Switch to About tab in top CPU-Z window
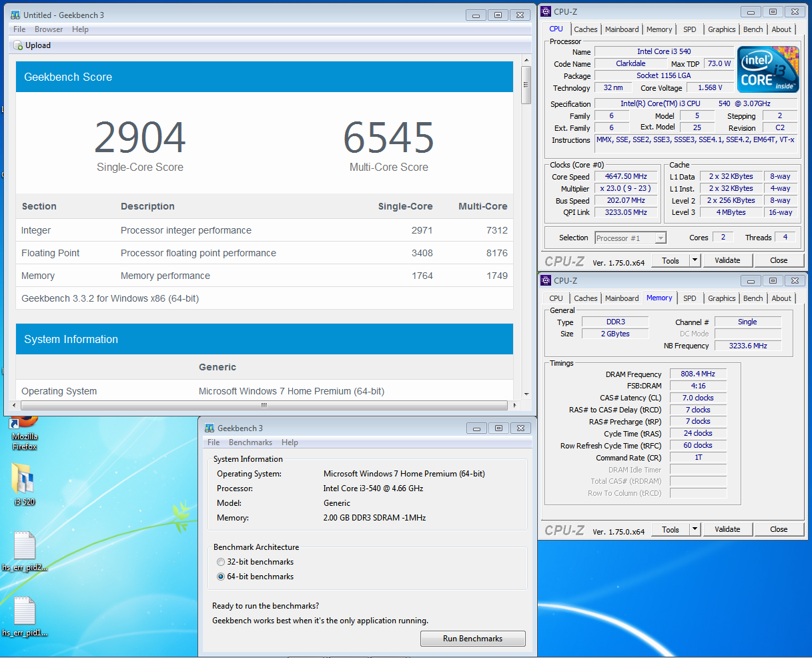 (781, 29)
